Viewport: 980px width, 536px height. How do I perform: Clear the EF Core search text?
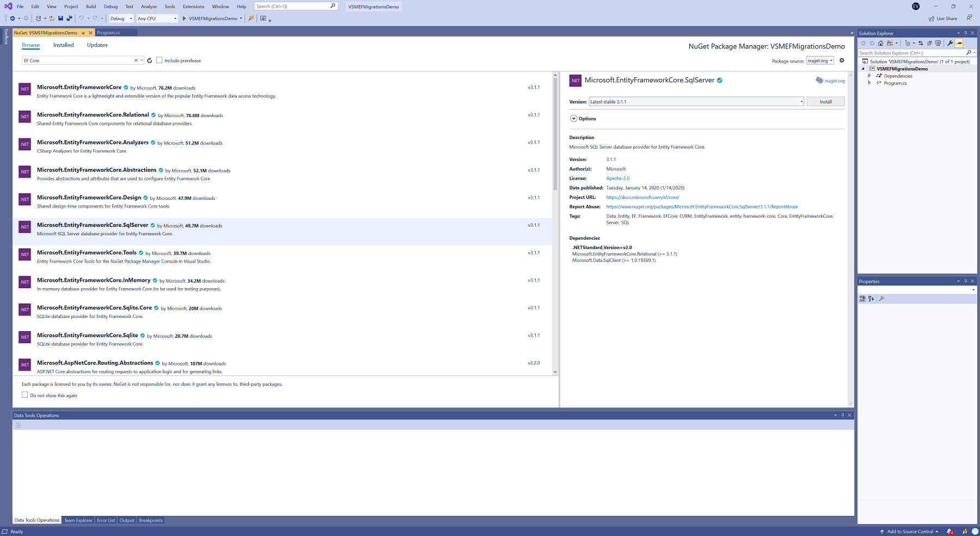136,60
